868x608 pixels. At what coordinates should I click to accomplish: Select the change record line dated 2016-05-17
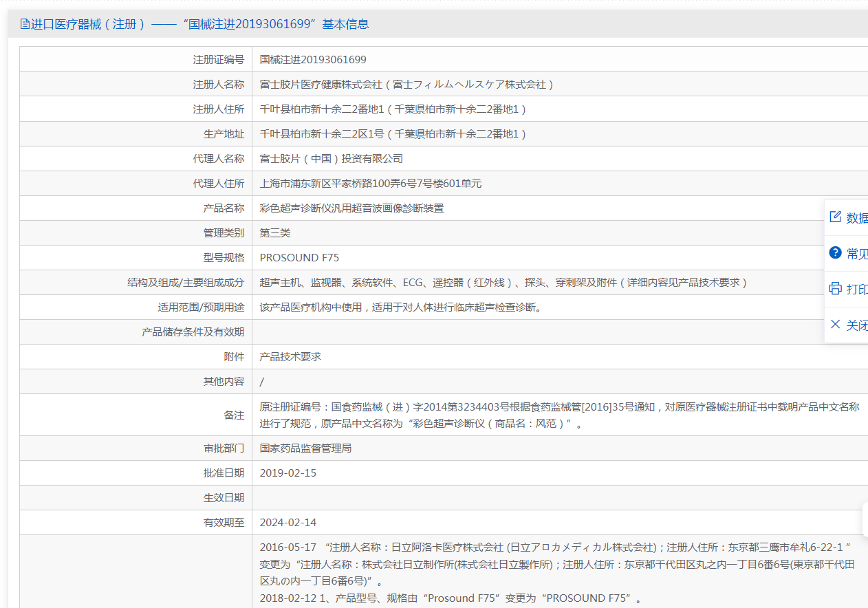coord(556,547)
